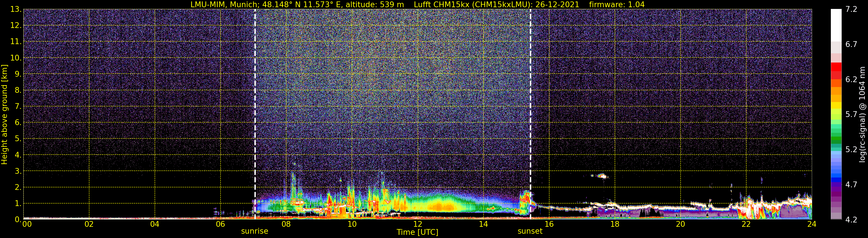This screenshot has width=868, height=238.
Task: Click the time axis tick label "16"
Action: tap(549, 224)
